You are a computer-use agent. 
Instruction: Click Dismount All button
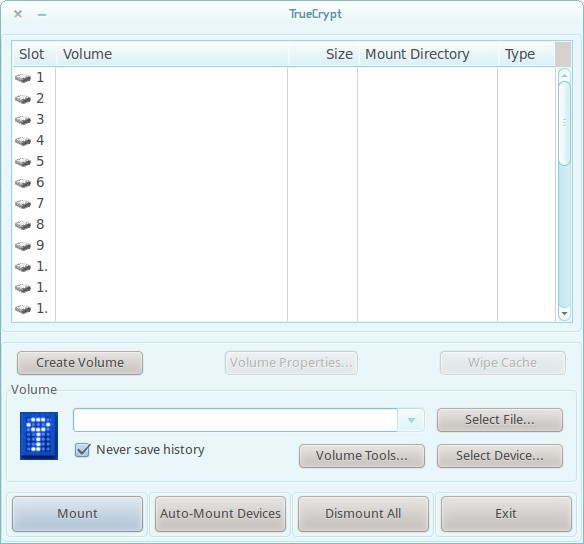(363, 514)
